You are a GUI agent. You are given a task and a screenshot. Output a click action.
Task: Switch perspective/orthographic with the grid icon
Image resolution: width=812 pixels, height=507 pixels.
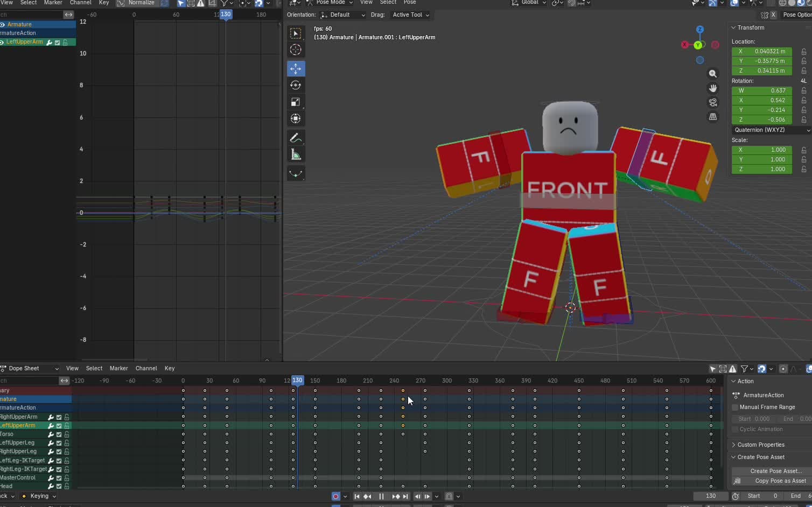[713, 117]
